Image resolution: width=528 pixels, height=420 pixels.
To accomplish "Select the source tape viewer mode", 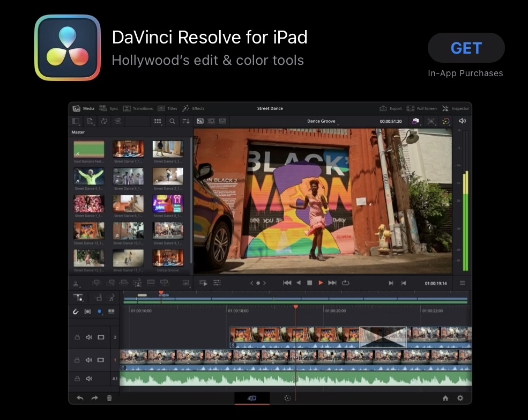I will [211, 121].
